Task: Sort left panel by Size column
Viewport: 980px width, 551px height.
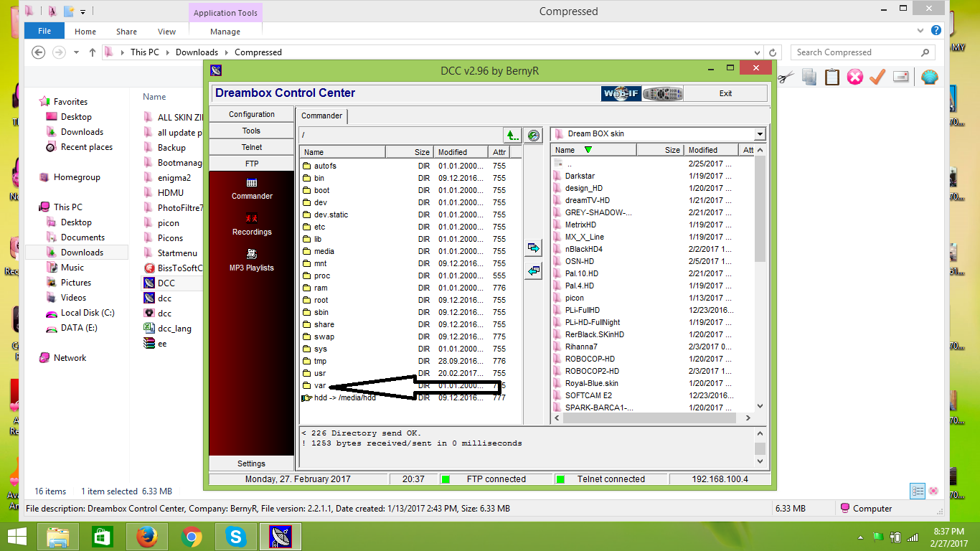Action: coord(409,152)
